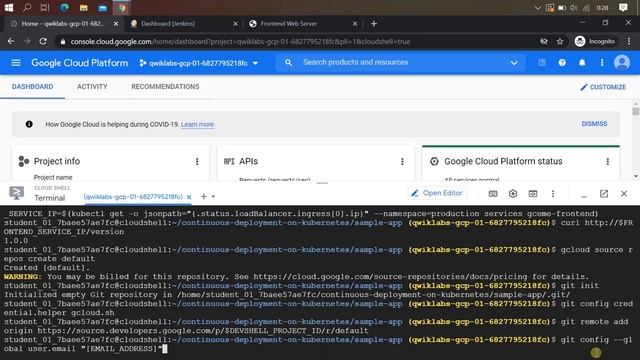Open Windows taskbar search
This screenshot has height=360, width=640.
point(27,7)
